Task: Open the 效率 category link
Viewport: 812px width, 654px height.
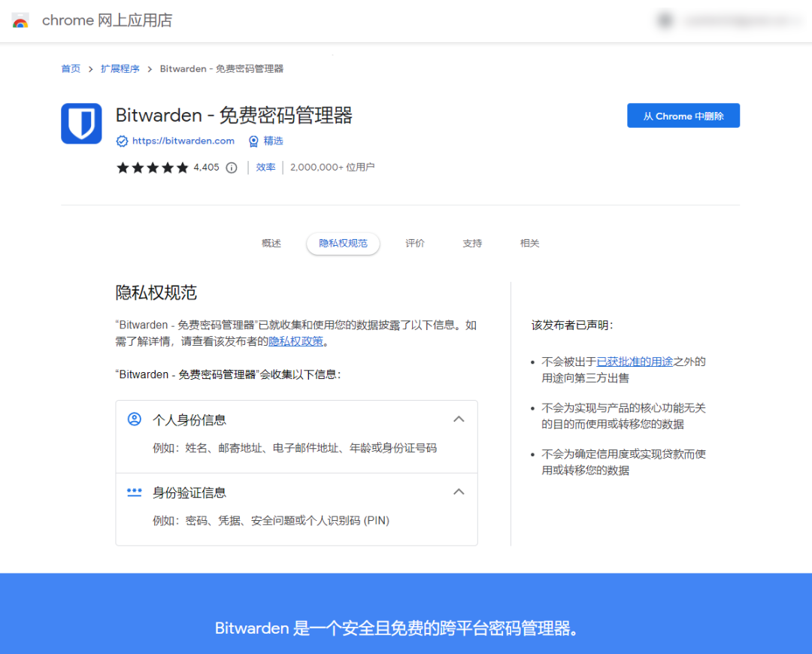Action: [x=265, y=167]
